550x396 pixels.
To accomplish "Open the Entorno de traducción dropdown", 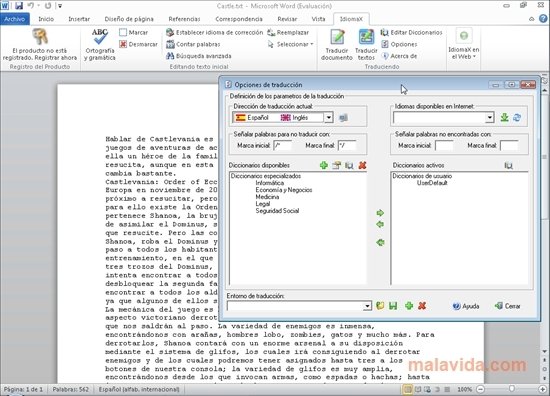I will (x=367, y=306).
